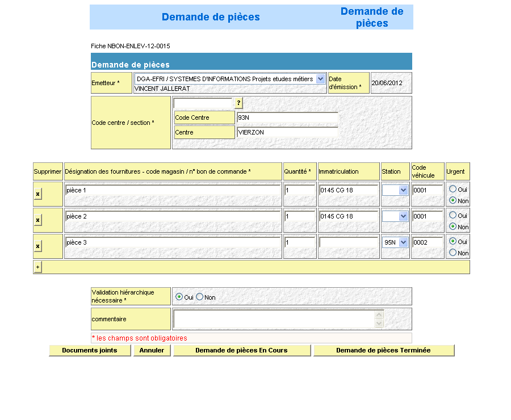Click the Station column header
511x420 pixels.
[395, 171]
